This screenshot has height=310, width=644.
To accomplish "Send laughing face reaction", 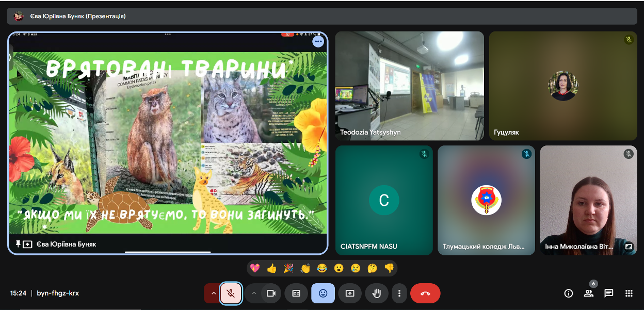I will (x=322, y=268).
